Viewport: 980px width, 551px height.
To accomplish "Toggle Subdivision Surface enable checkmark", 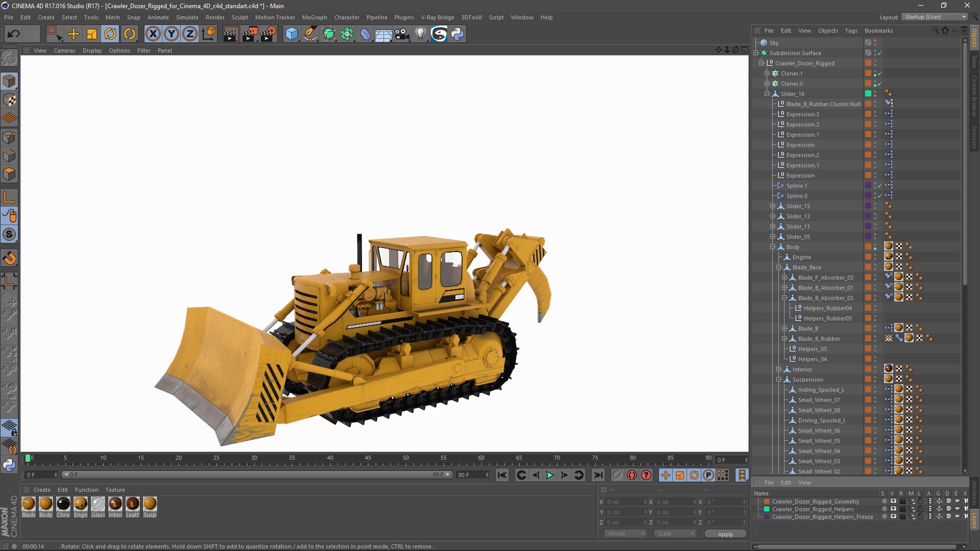I will click(879, 53).
